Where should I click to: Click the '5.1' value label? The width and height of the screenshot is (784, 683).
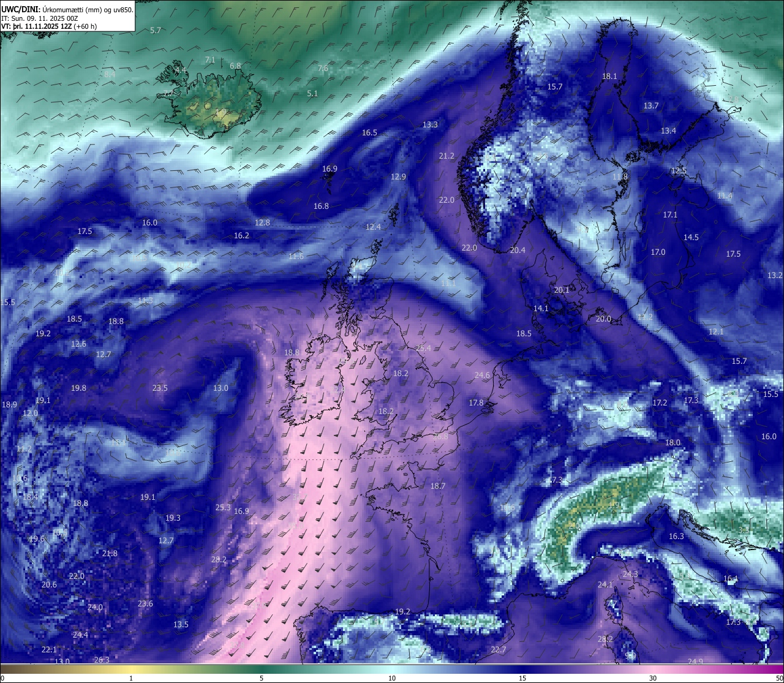coord(312,94)
